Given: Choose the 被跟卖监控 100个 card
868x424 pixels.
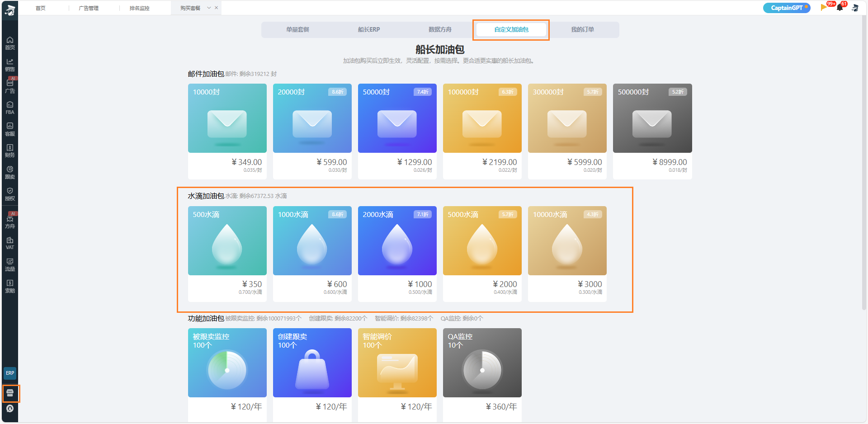Looking at the screenshot, I should point(227,375).
